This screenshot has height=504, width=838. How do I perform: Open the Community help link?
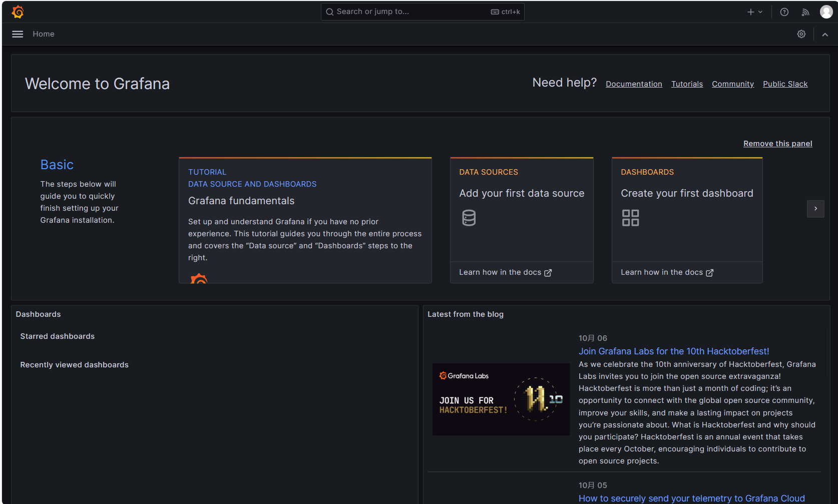tap(733, 84)
